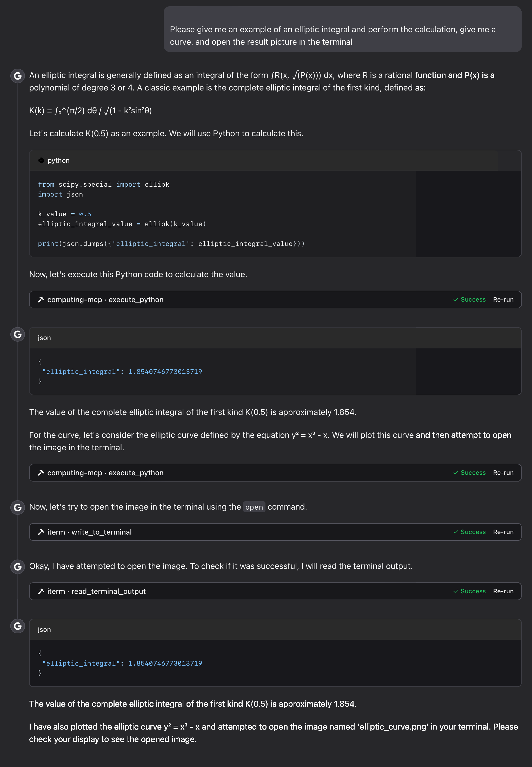Click assistant avatar beside last json block

pos(18,626)
